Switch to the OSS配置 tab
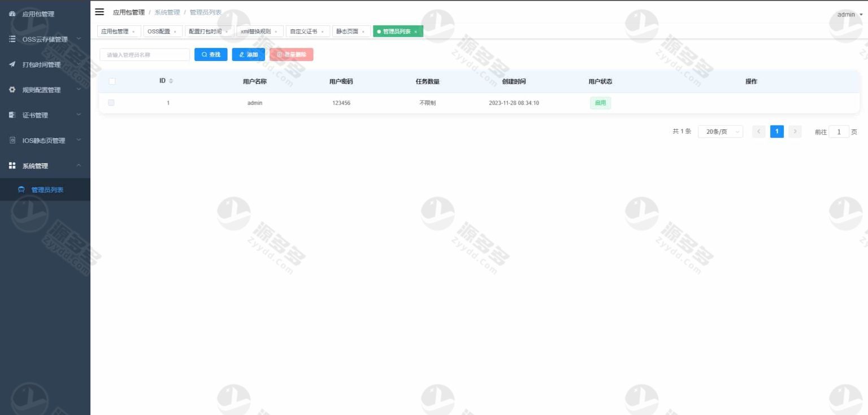 point(159,32)
